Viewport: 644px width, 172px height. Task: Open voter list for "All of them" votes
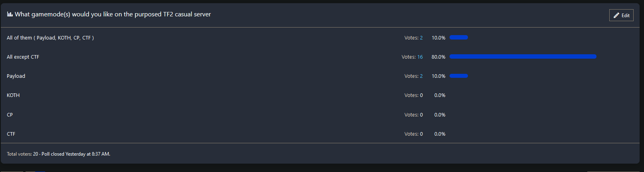421,38
